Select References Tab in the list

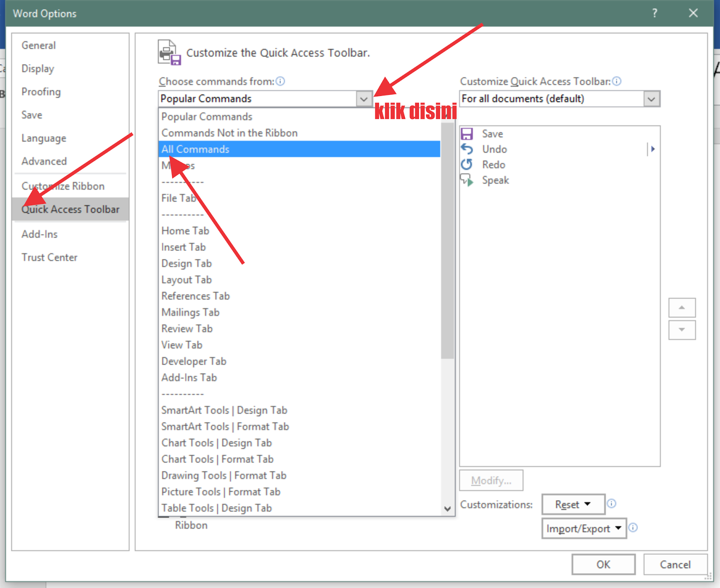point(299,296)
